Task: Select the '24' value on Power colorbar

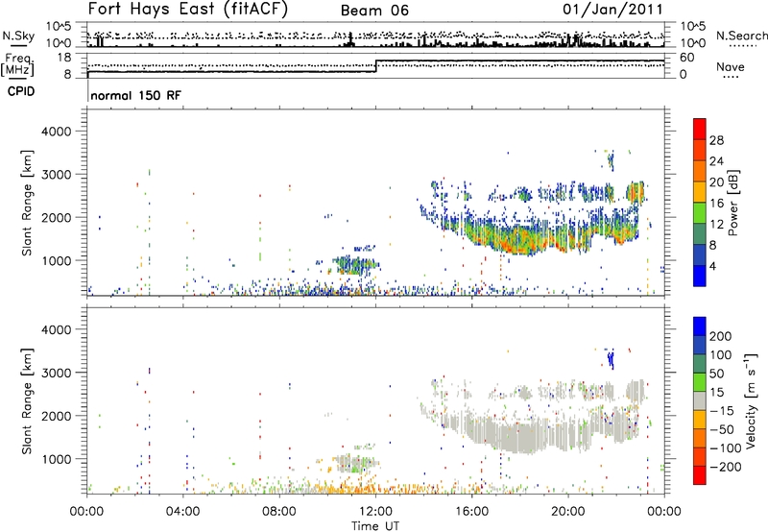Action: coord(716,161)
